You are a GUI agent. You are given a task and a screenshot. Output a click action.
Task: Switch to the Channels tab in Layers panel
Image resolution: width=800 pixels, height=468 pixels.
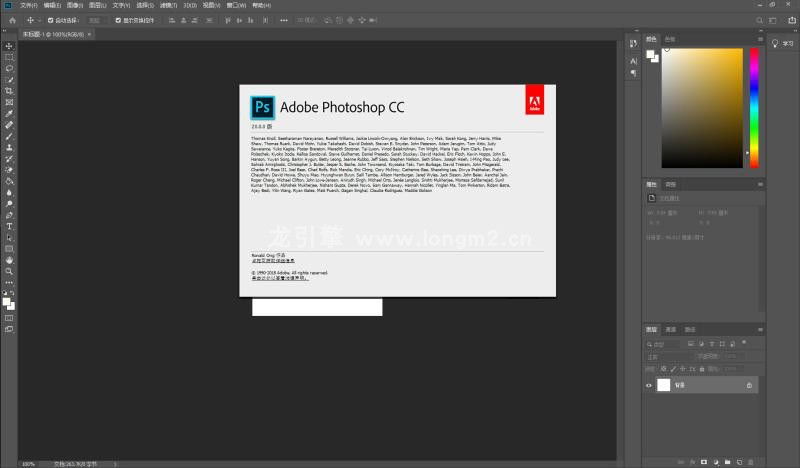click(x=671, y=330)
